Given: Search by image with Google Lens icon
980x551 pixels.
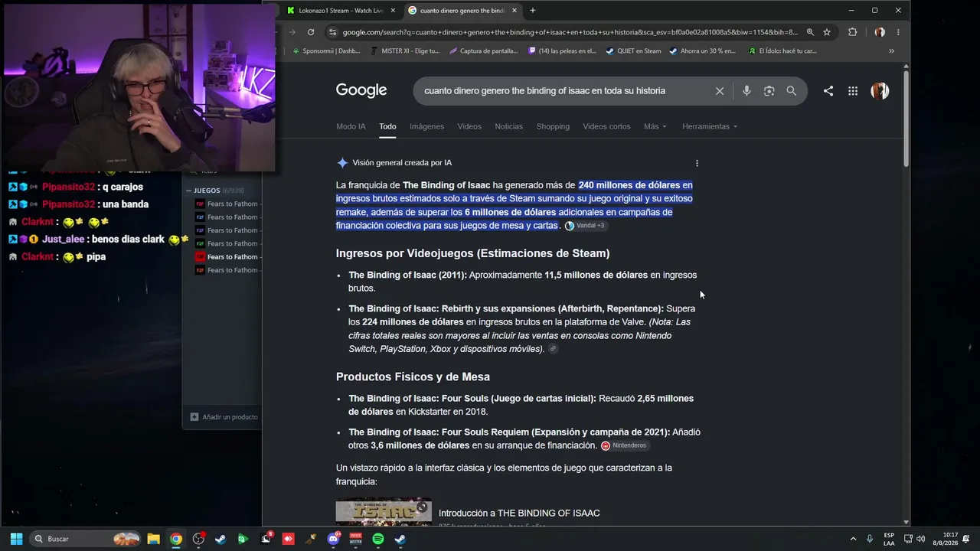Looking at the screenshot, I should [769, 91].
